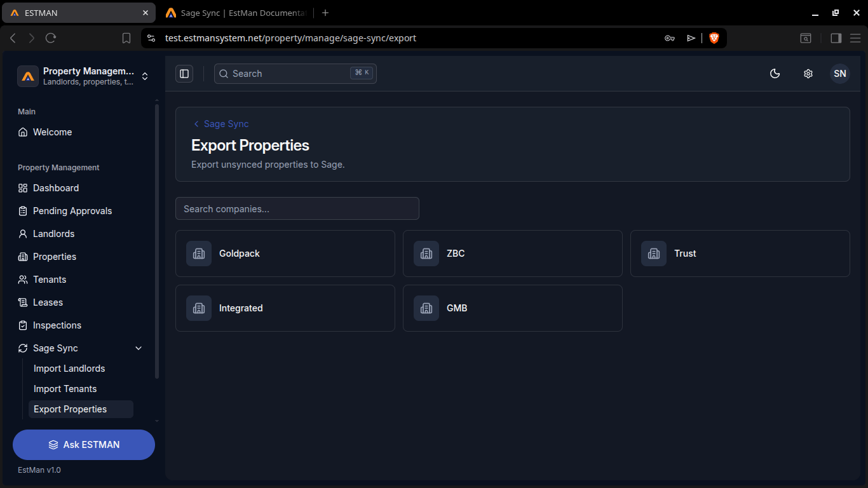Open the SN user avatar
Image resolution: width=868 pixels, height=488 pixels.
pyautogui.click(x=840, y=74)
